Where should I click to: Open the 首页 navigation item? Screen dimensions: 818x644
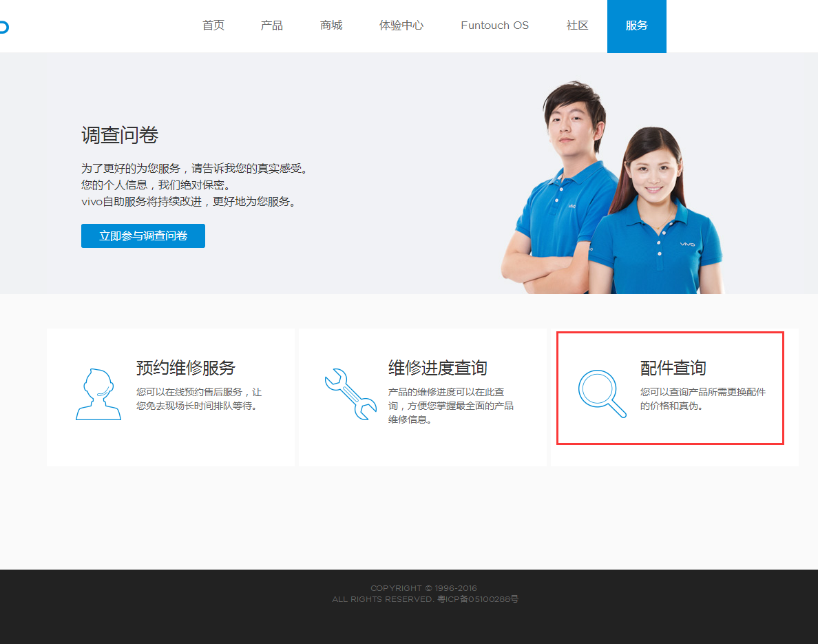pos(213,25)
